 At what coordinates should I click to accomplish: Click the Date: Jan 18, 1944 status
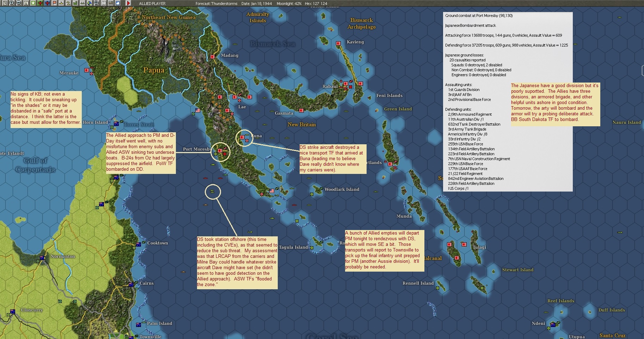coord(257,4)
